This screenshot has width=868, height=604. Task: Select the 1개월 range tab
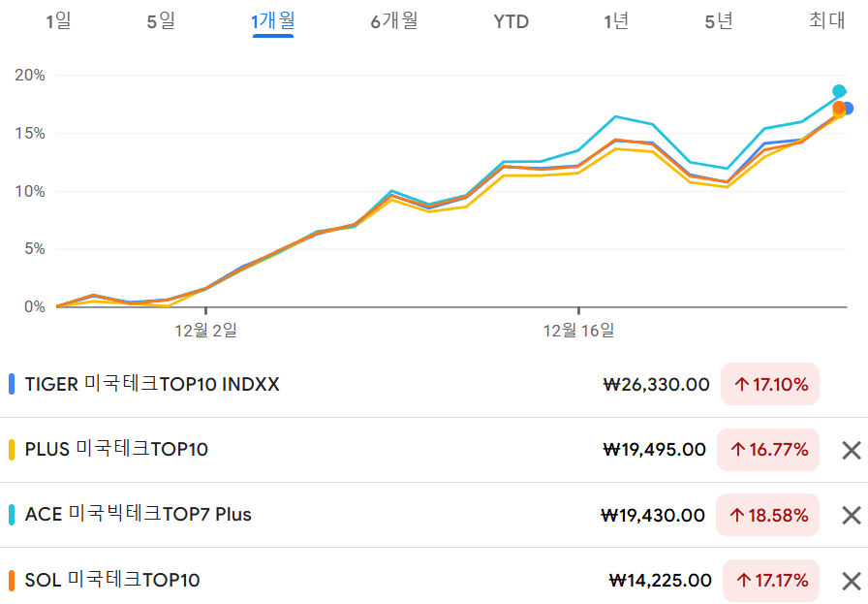pyautogui.click(x=273, y=21)
